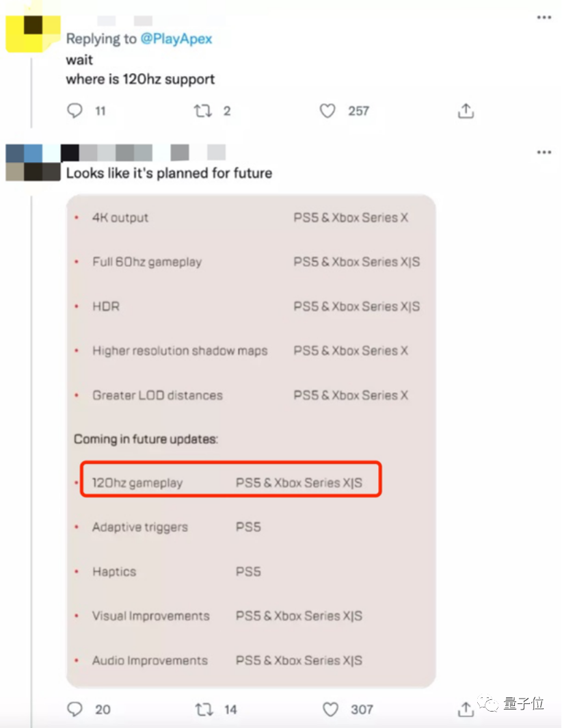Click reply icon on second tweet
Image resolution: width=562 pixels, height=728 pixels.
(x=75, y=709)
